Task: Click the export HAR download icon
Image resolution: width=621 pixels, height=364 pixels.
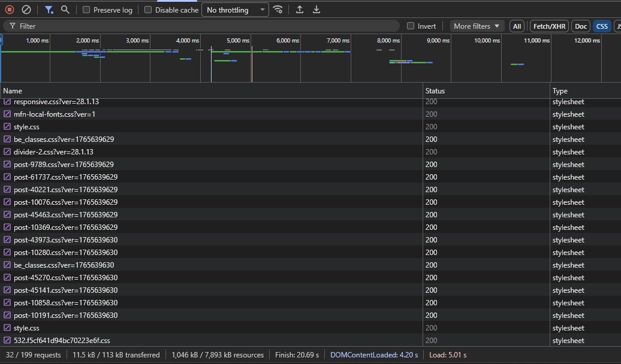Action: 316,10
